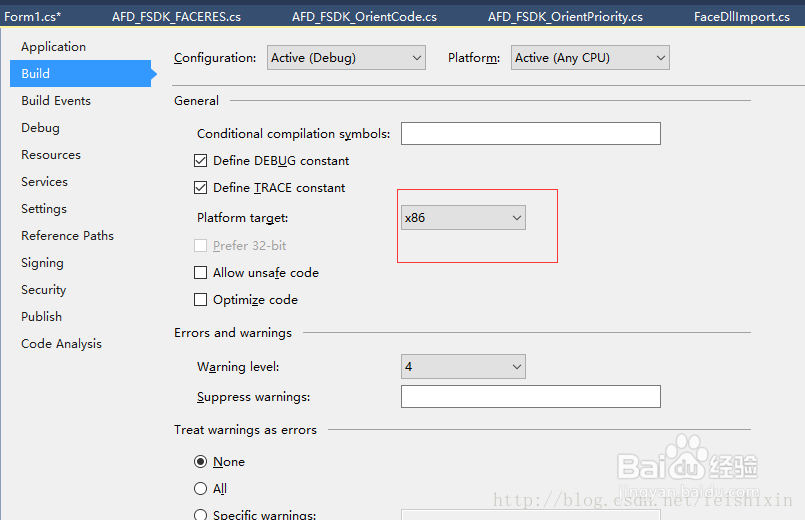This screenshot has width=805, height=520.
Task: Open the FaceDllImport.cs tab
Action: 741,16
